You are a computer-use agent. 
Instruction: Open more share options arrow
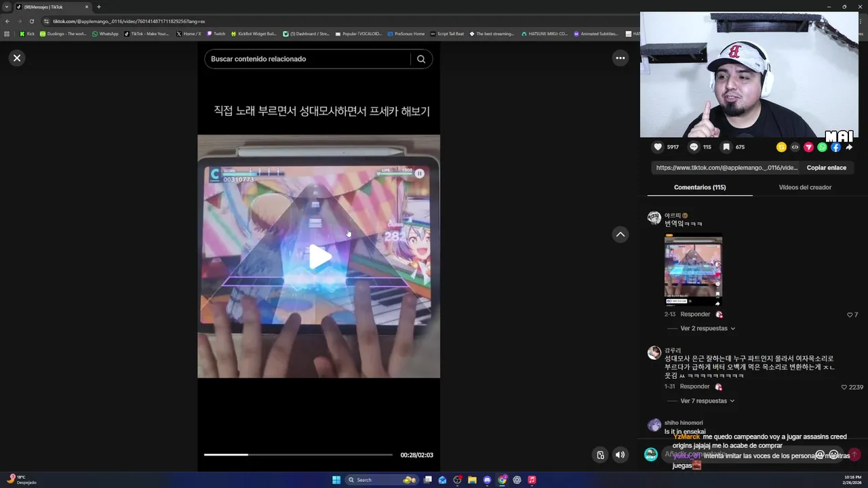point(849,147)
